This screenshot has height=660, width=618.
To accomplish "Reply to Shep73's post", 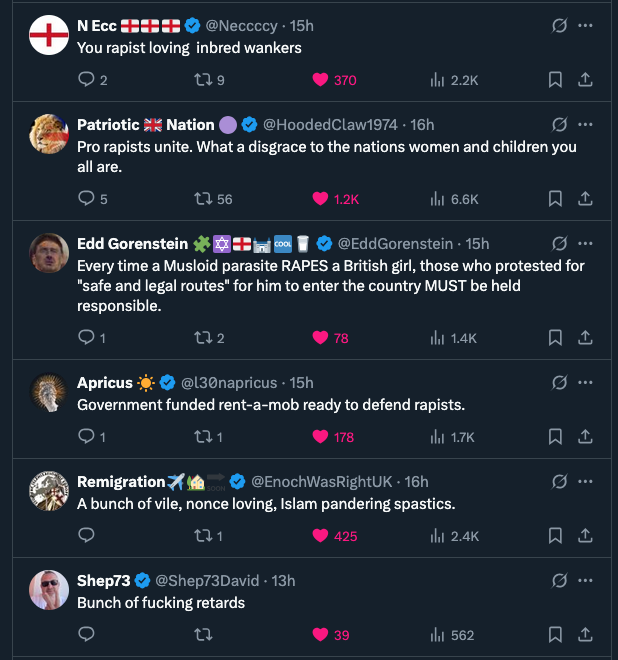I will (x=86, y=635).
